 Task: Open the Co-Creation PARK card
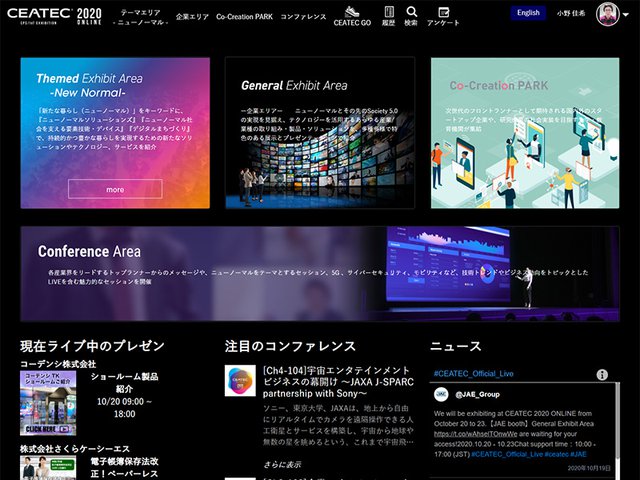point(525,133)
